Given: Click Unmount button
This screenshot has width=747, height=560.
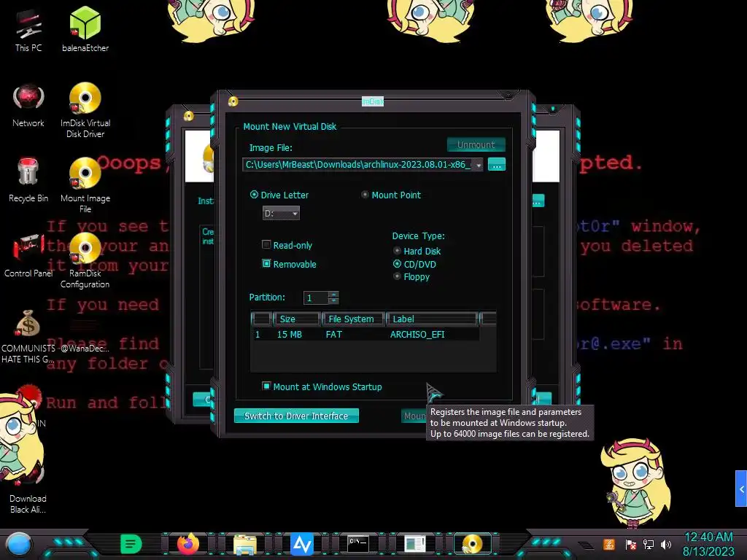Looking at the screenshot, I should coord(476,145).
